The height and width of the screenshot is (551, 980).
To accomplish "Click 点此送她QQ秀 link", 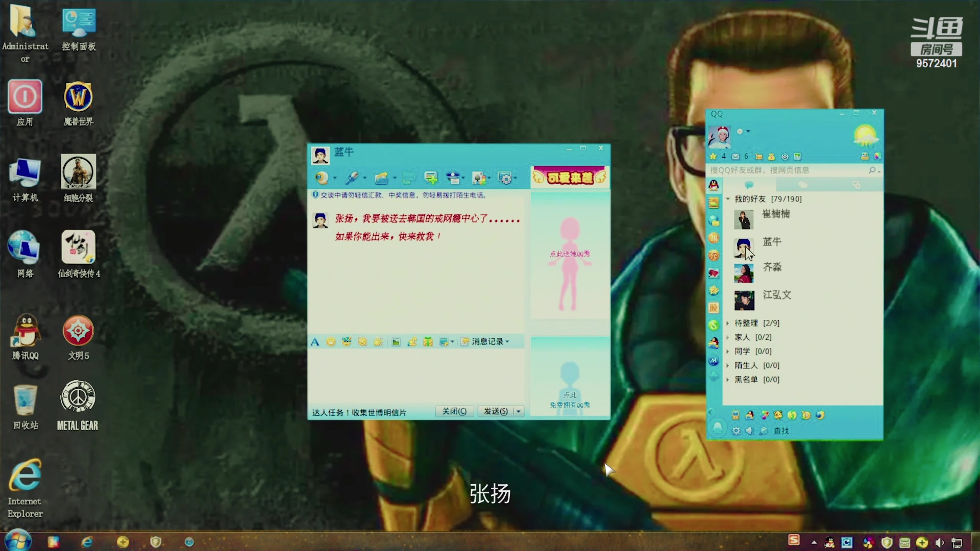I will (x=570, y=254).
